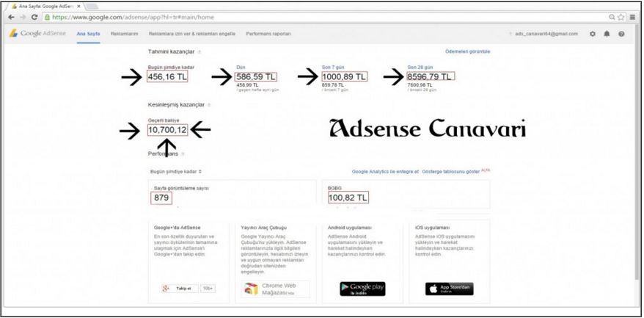Click today's earnings value 456,16 TL
This screenshot has width=644, height=318.
(x=167, y=77)
